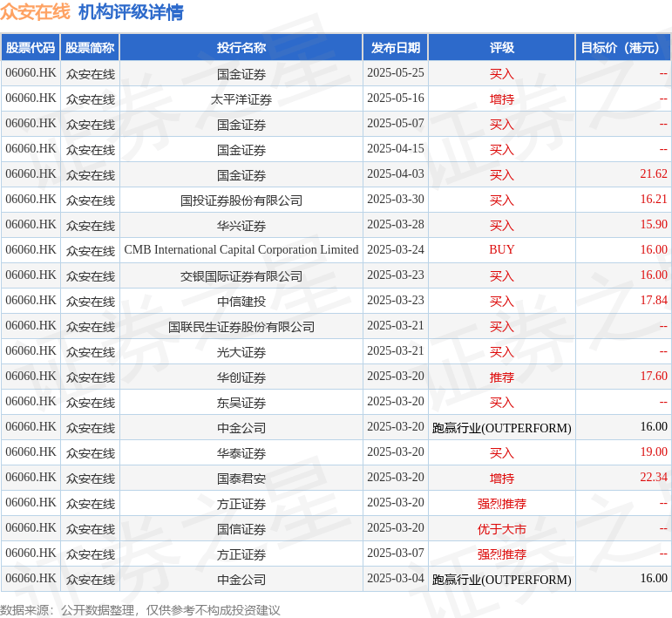Click target price 16.21
The width and height of the screenshot is (672, 618).
click(654, 200)
